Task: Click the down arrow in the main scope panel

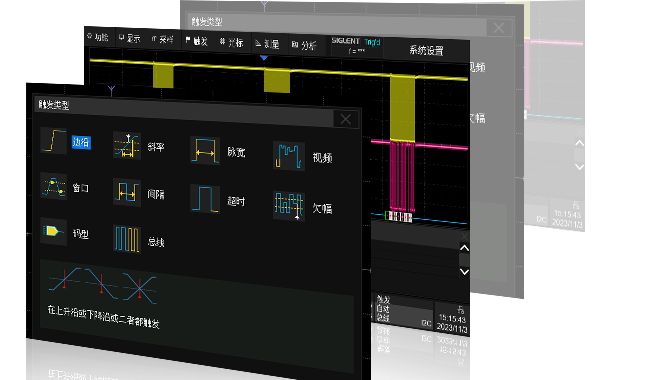Action: pos(464,272)
